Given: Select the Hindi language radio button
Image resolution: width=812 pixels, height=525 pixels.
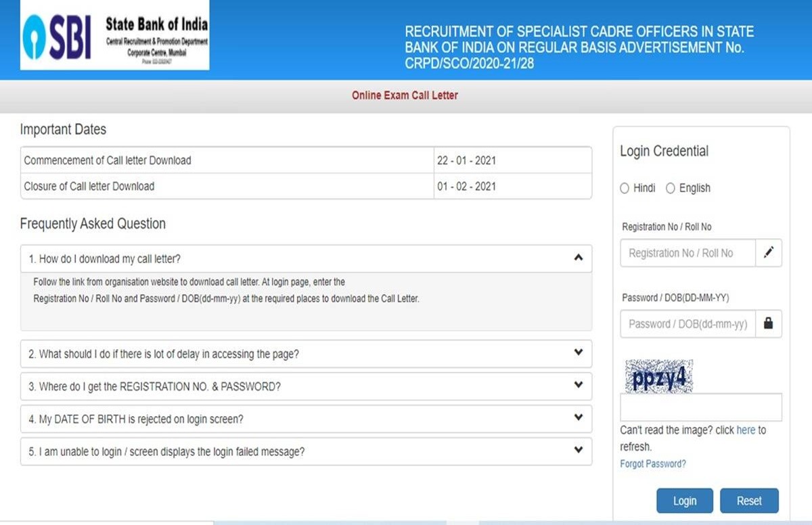Looking at the screenshot, I should point(625,189).
